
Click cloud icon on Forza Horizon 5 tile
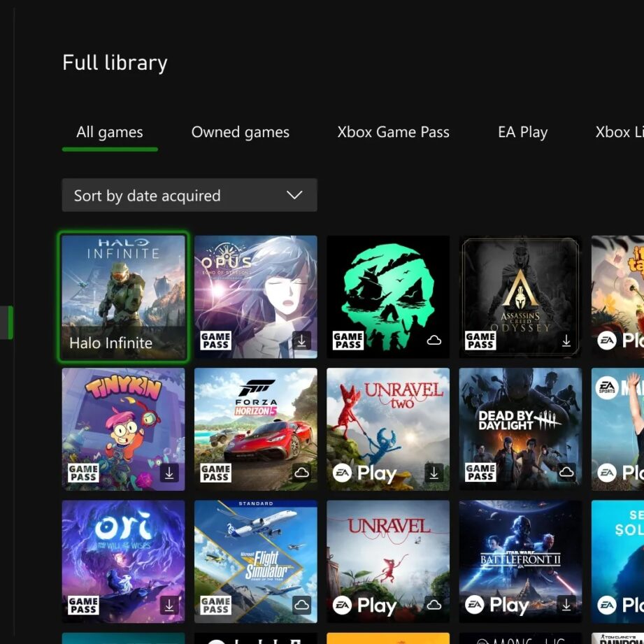pos(301,473)
